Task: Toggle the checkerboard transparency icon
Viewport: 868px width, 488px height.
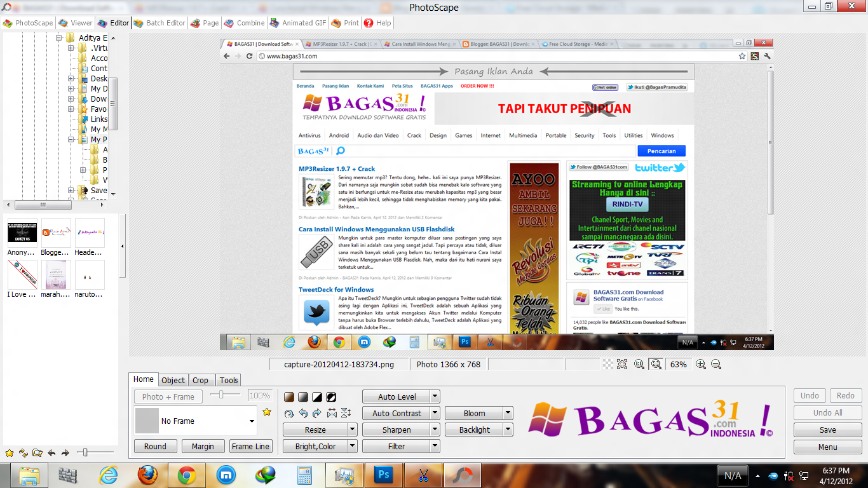Action: pos(608,364)
